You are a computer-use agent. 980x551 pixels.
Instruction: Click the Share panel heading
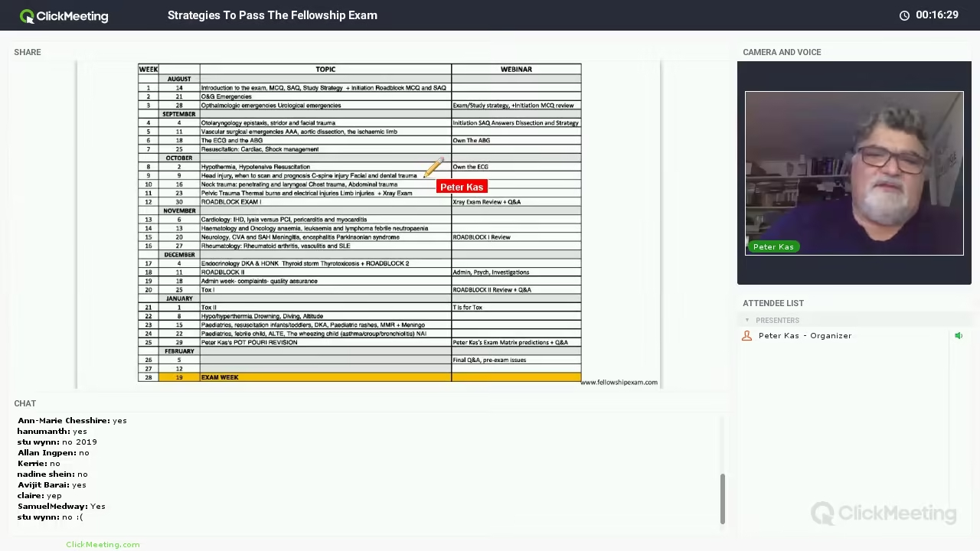pos(28,52)
